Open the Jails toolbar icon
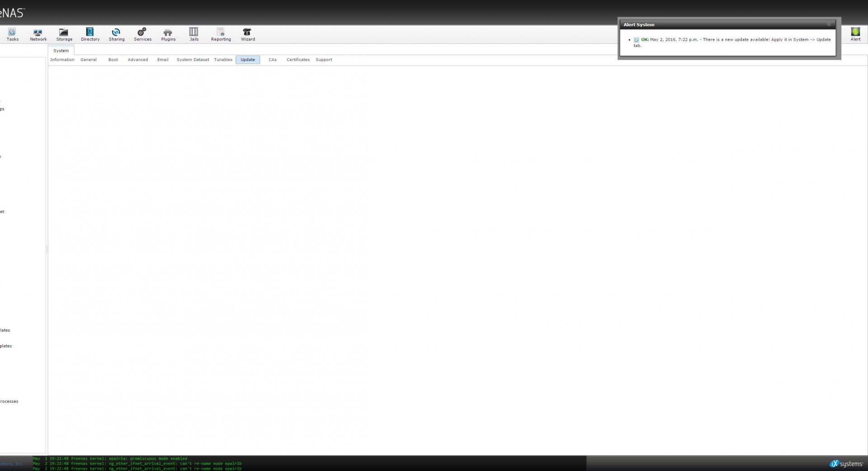868x471 pixels. [194, 34]
